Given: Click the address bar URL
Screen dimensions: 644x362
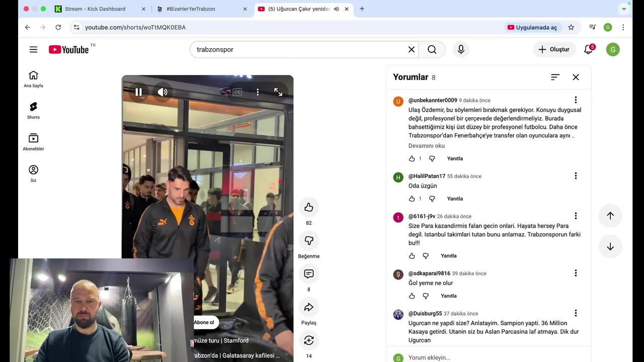Looking at the screenshot, I should pos(135,27).
